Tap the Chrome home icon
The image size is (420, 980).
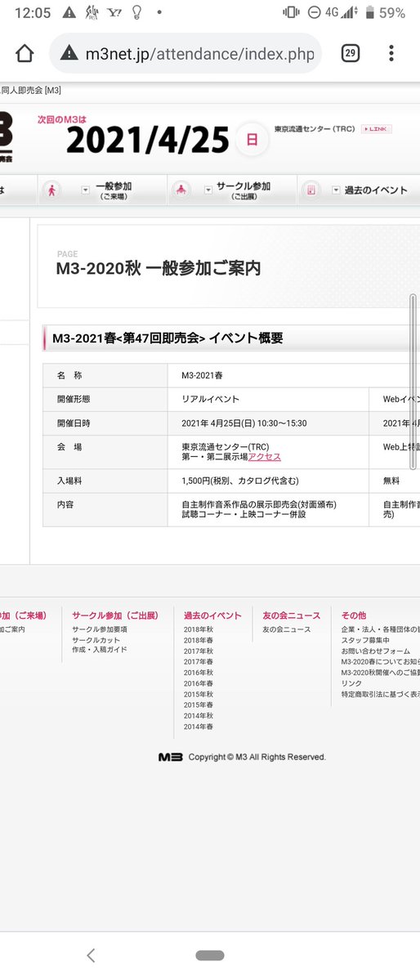pyautogui.click(x=25, y=54)
